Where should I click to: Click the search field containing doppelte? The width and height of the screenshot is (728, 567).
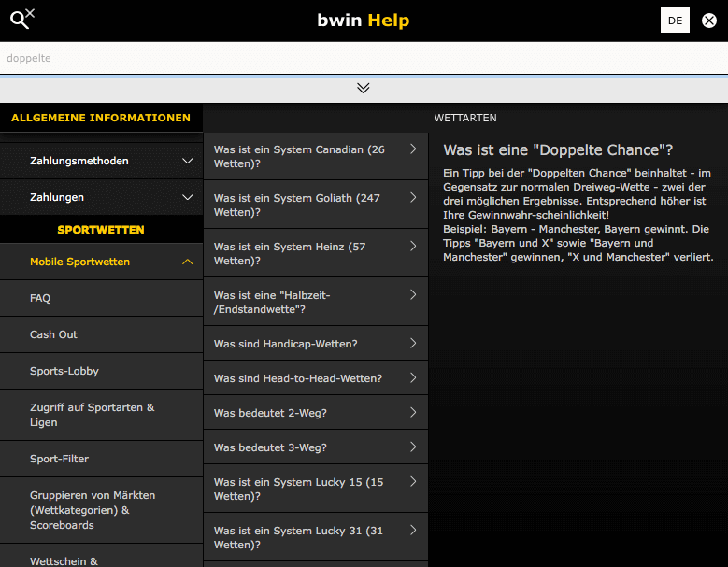(x=364, y=58)
